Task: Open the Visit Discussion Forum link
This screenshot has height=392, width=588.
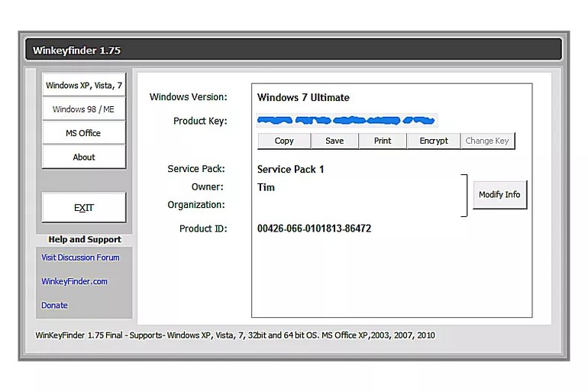Action: [x=80, y=258]
